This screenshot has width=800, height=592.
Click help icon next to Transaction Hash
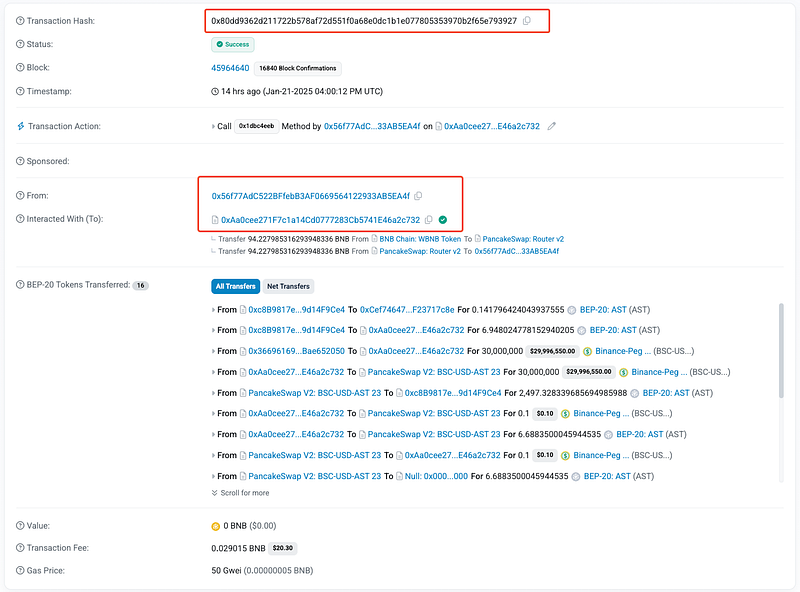tap(20, 21)
